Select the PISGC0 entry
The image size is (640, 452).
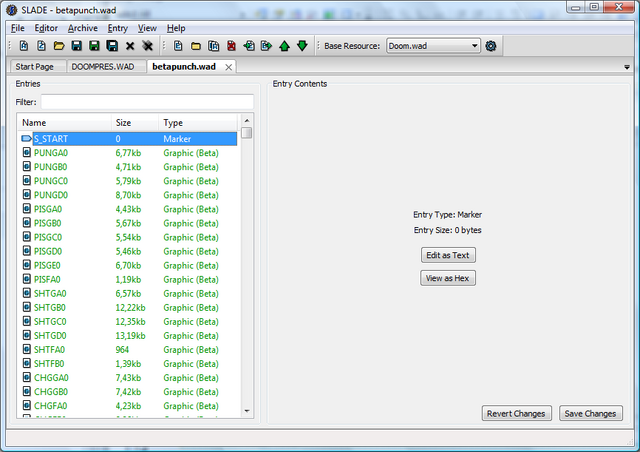127,237
